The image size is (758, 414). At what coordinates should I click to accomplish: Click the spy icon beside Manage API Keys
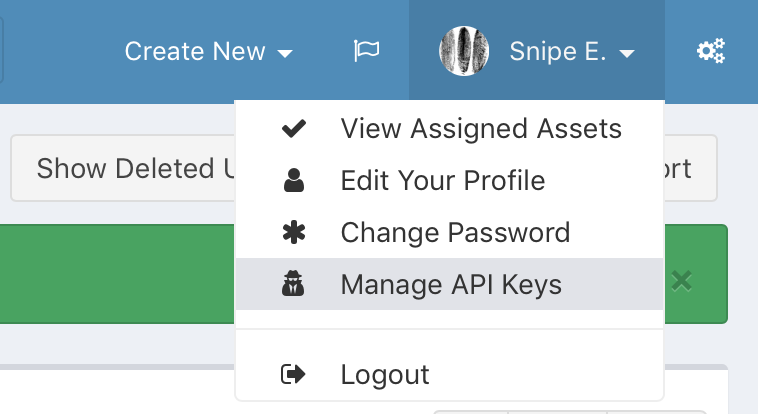[293, 283]
